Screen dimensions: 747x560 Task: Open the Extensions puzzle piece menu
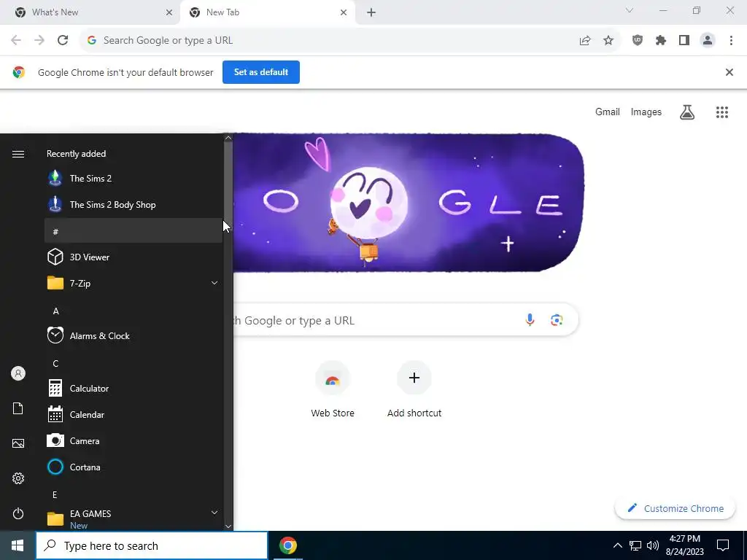(x=661, y=41)
